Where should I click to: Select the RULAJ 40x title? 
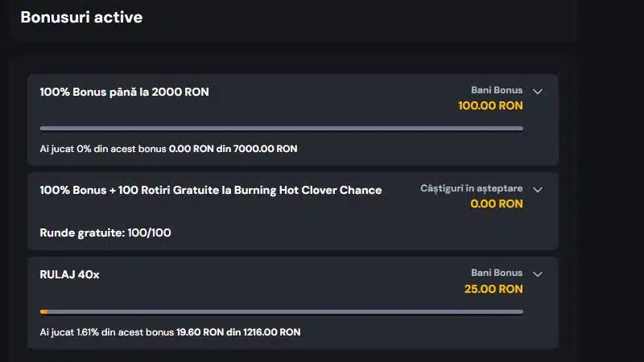pos(69,274)
